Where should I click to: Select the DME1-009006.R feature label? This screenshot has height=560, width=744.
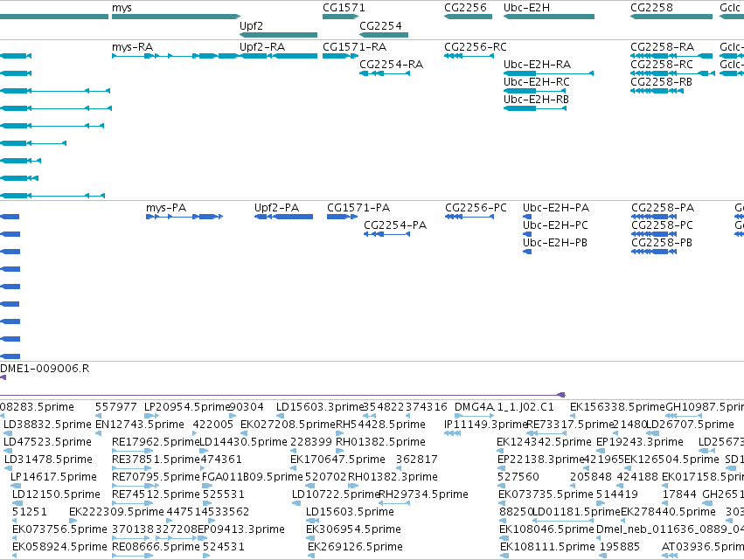pyautogui.click(x=45, y=369)
